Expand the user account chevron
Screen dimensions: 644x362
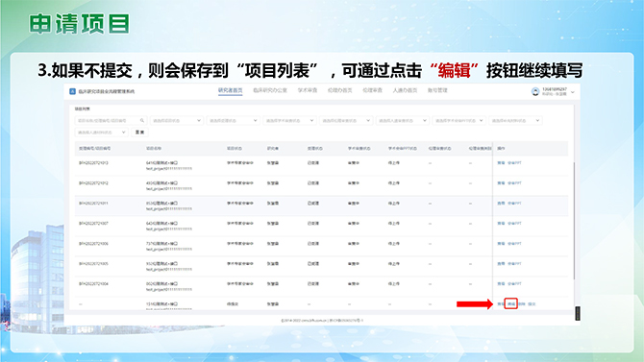click(573, 92)
